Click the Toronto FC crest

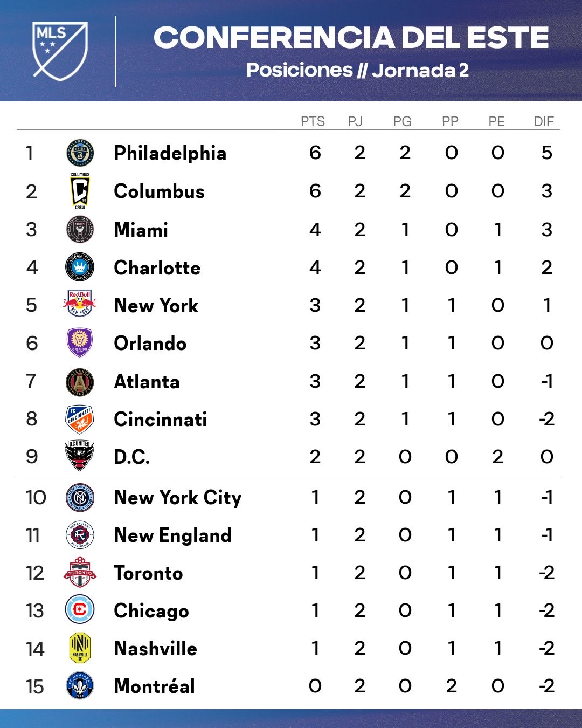pos(80,572)
